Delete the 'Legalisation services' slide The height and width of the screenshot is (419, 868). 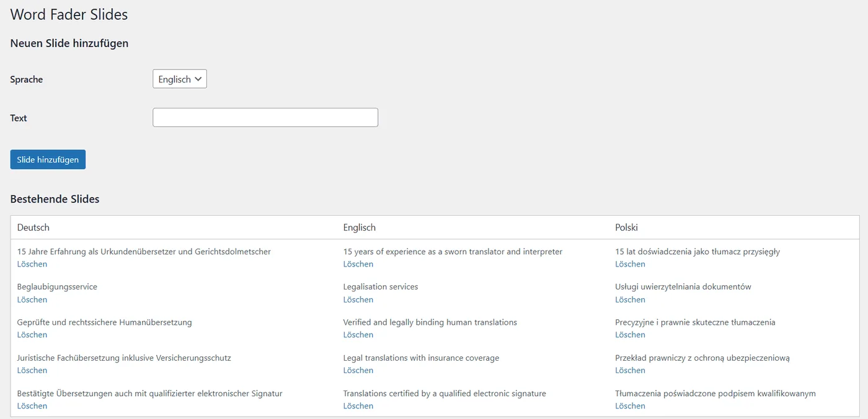358,299
